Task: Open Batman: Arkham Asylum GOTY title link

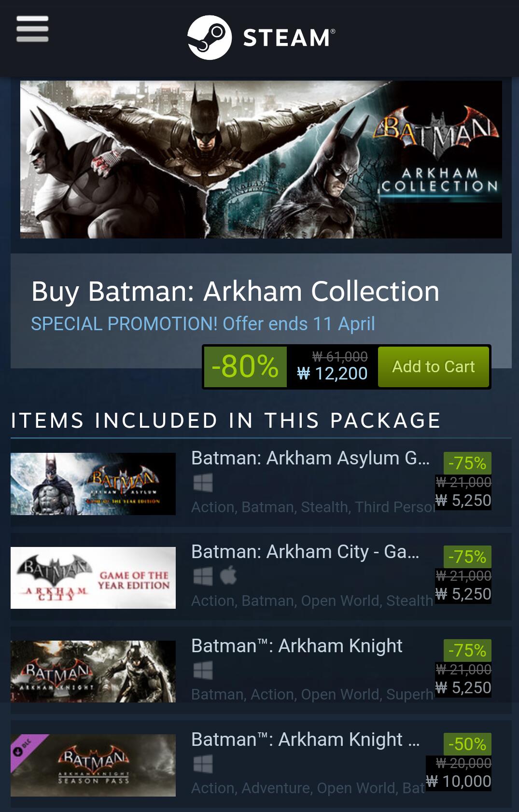Action: (310, 458)
